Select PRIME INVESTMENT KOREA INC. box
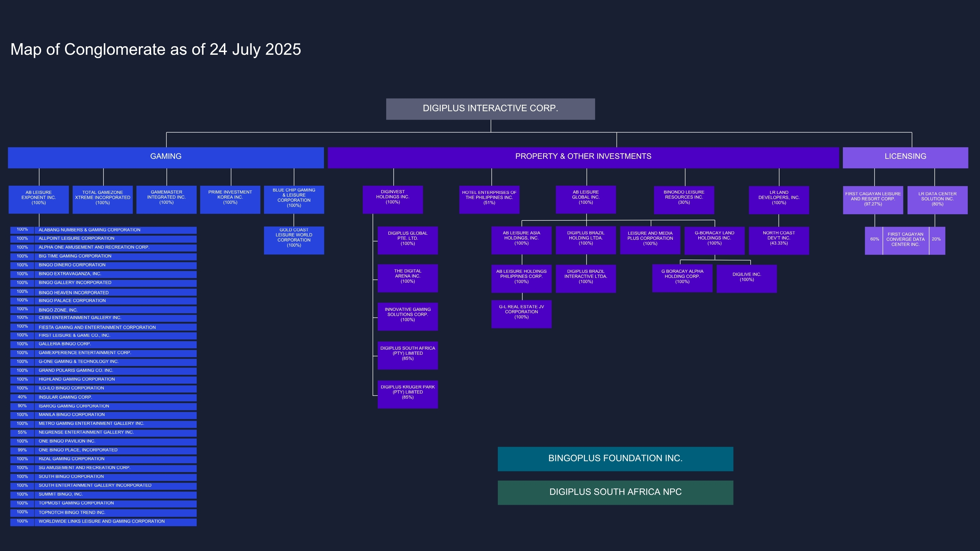The width and height of the screenshot is (980, 551). [x=230, y=199]
